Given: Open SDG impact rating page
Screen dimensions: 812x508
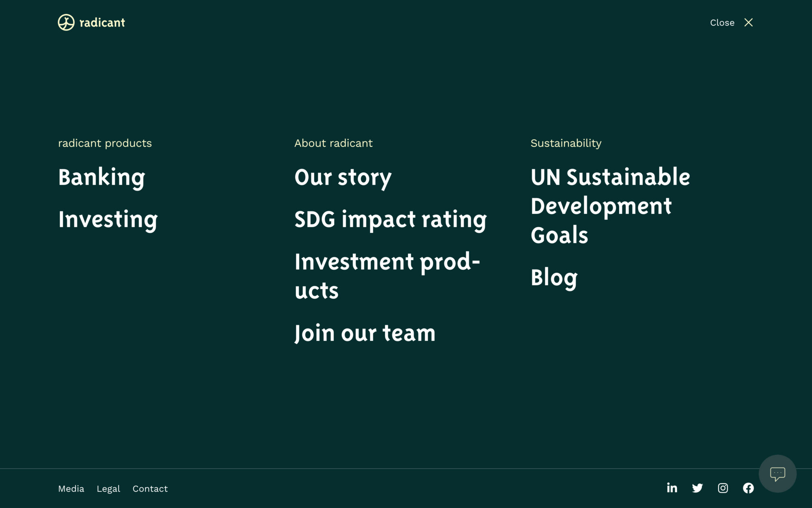Looking at the screenshot, I should (391, 220).
